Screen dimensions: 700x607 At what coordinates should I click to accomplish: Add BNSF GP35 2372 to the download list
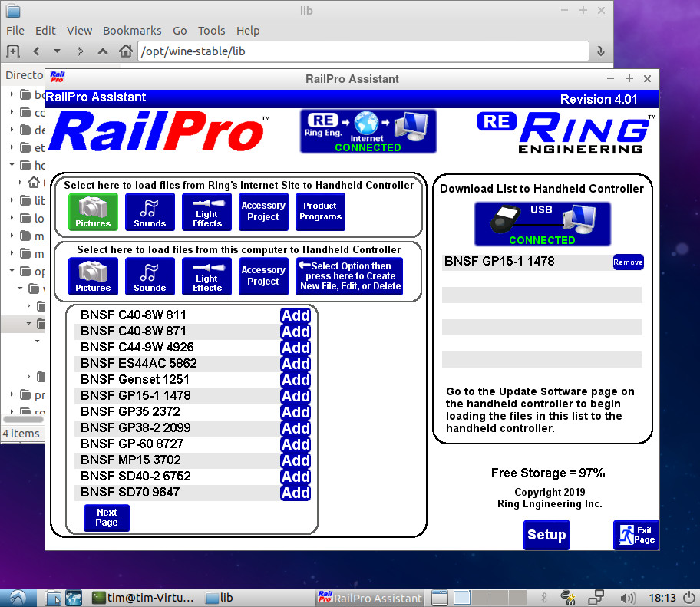[x=296, y=412]
